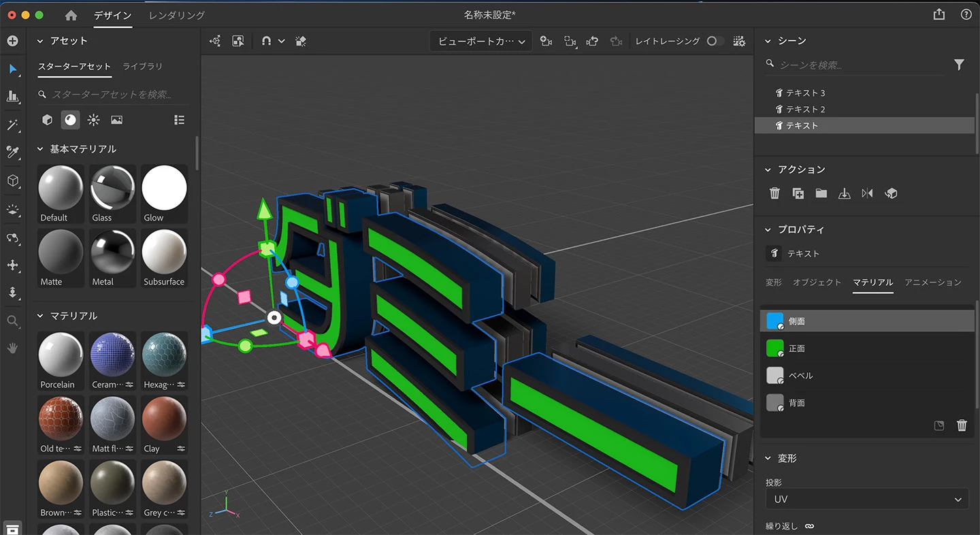This screenshot has height=535, width=980.
Task: Open the ライブラリ tab
Action: [x=142, y=66]
